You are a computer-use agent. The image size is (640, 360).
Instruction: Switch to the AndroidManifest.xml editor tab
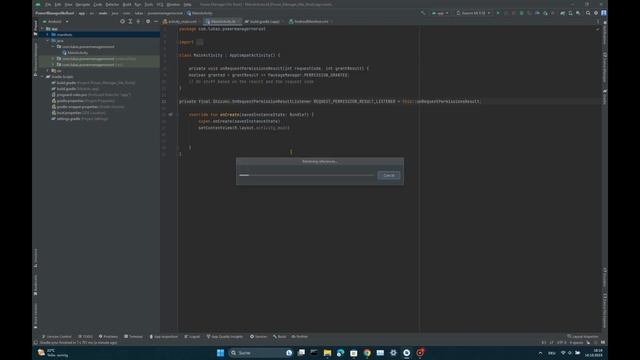(310, 21)
